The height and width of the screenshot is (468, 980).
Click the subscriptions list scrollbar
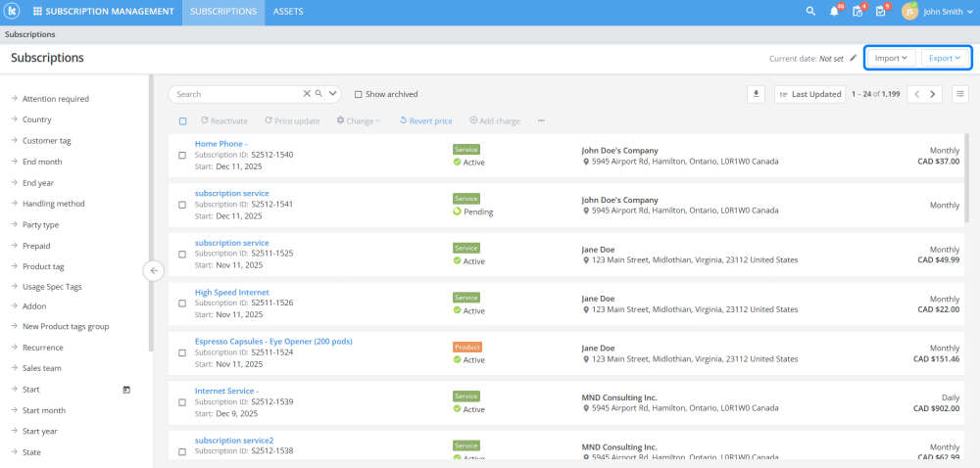pyautogui.click(x=967, y=178)
